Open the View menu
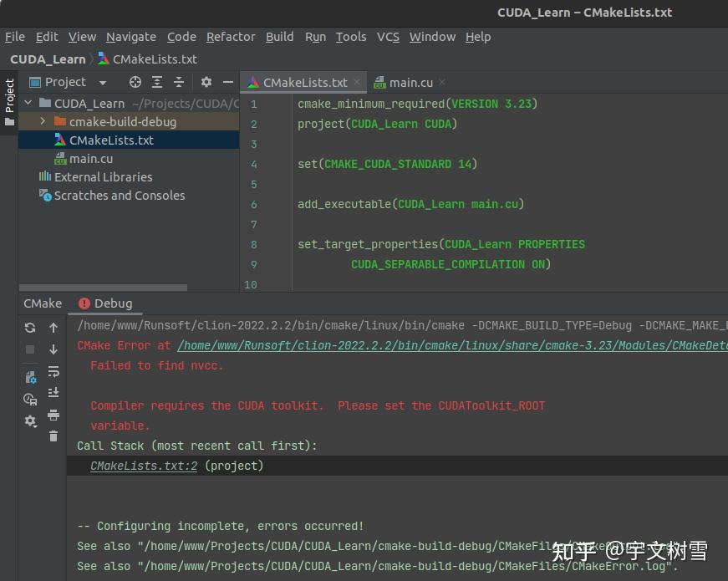The image size is (728, 581). click(82, 37)
